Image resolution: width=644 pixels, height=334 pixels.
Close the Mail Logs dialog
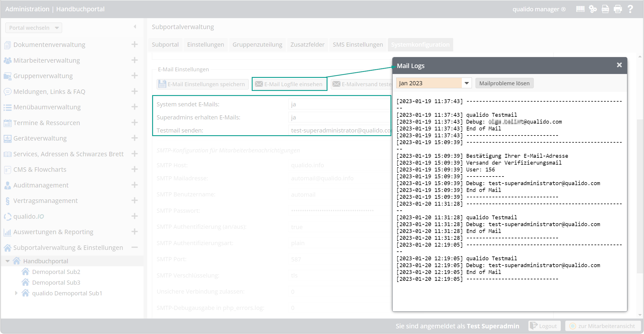pos(619,65)
